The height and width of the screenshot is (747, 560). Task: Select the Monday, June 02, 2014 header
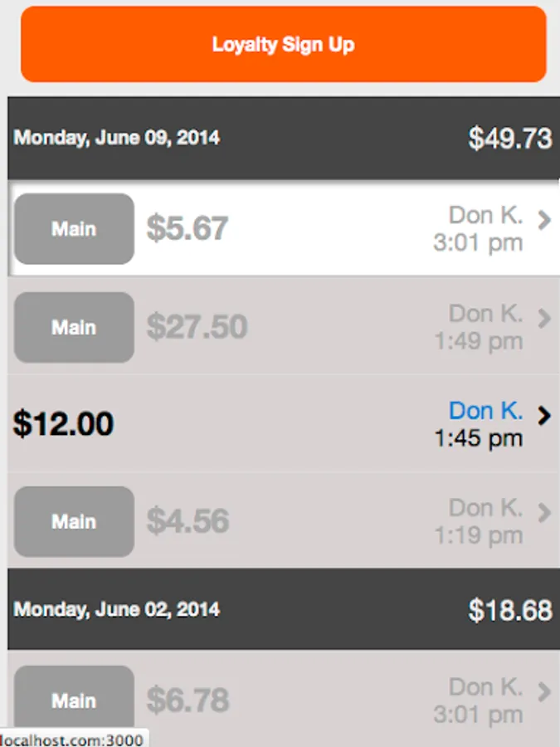coord(117,609)
